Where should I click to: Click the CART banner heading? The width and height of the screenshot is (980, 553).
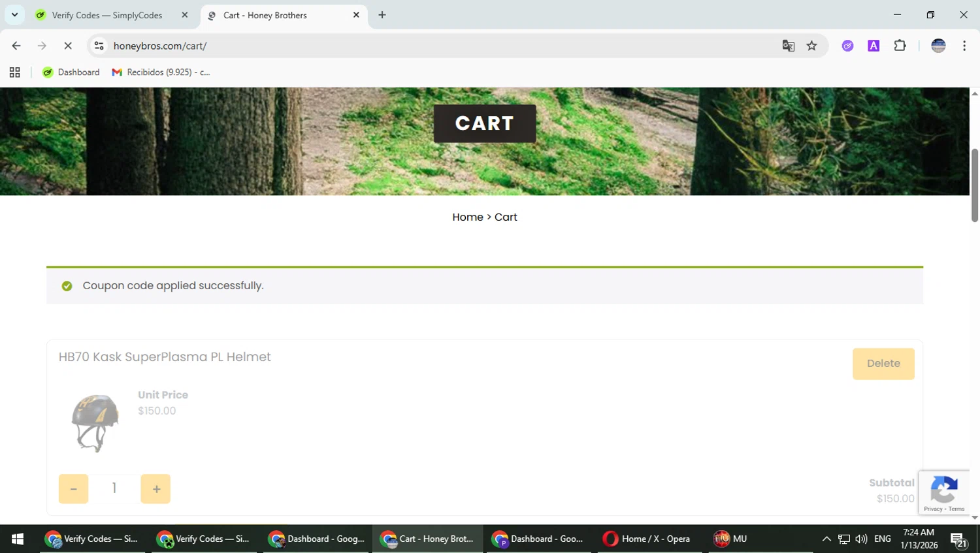(x=485, y=123)
